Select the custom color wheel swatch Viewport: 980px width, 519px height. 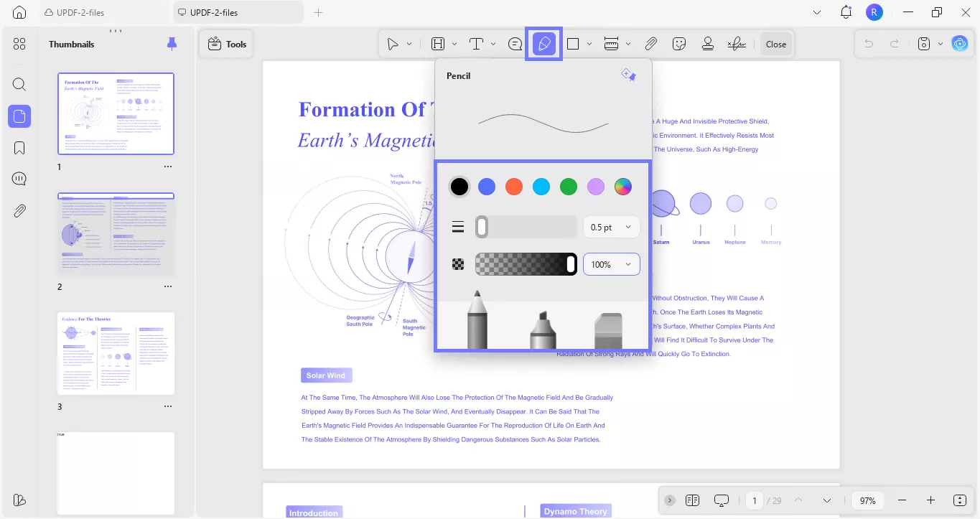coord(622,187)
